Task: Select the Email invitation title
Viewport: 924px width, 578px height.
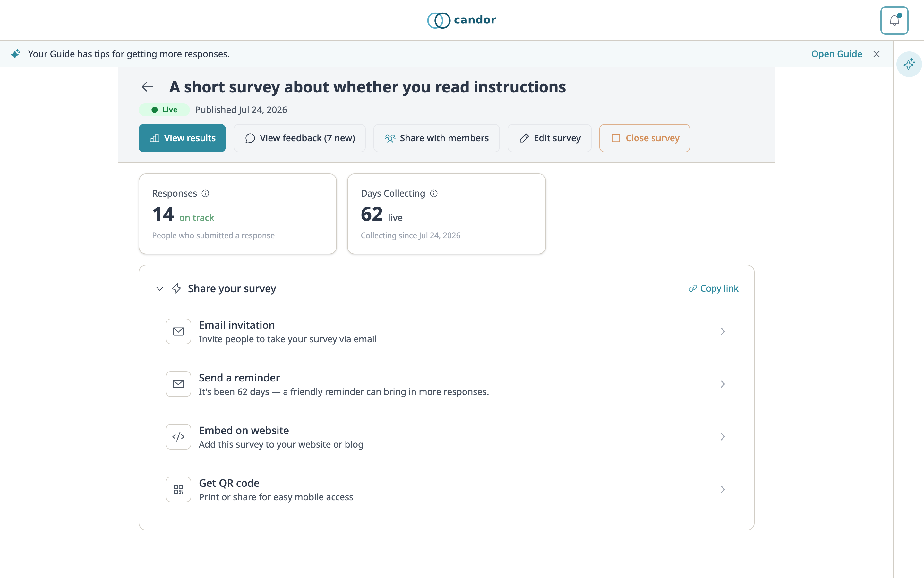Action: click(237, 325)
